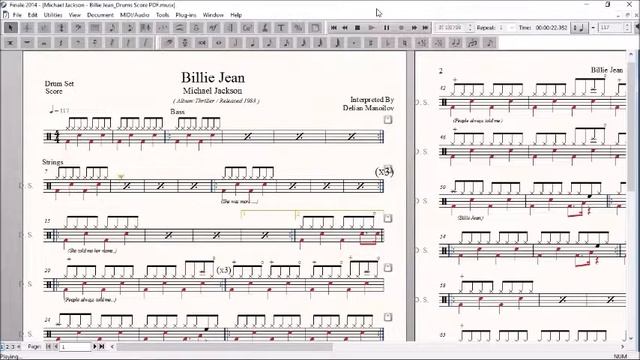This screenshot has height=360, width=640.
Task: Select the Repeat tool
Action: point(230,28)
